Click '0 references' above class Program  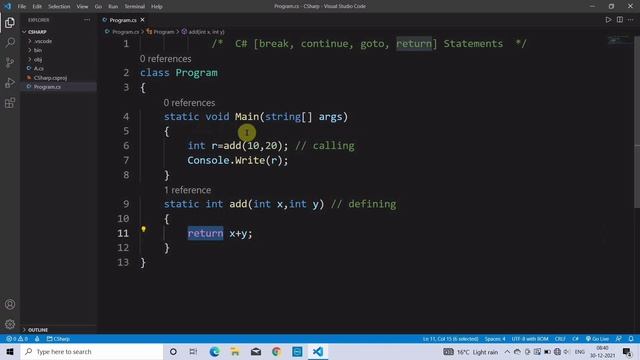click(x=165, y=59)
